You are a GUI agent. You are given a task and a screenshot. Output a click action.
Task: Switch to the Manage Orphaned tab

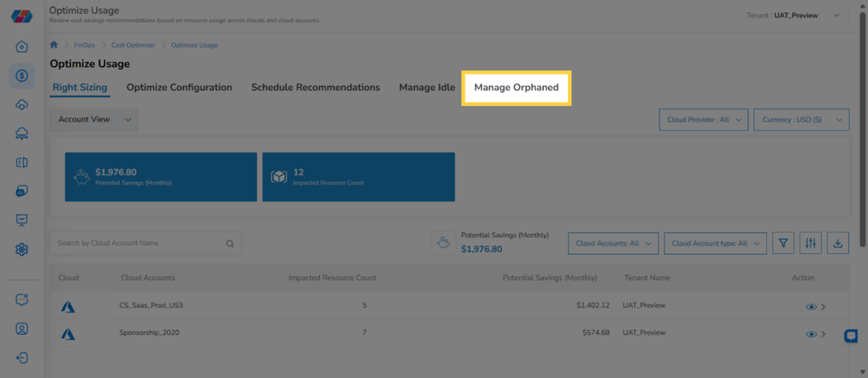click(516, 88)
